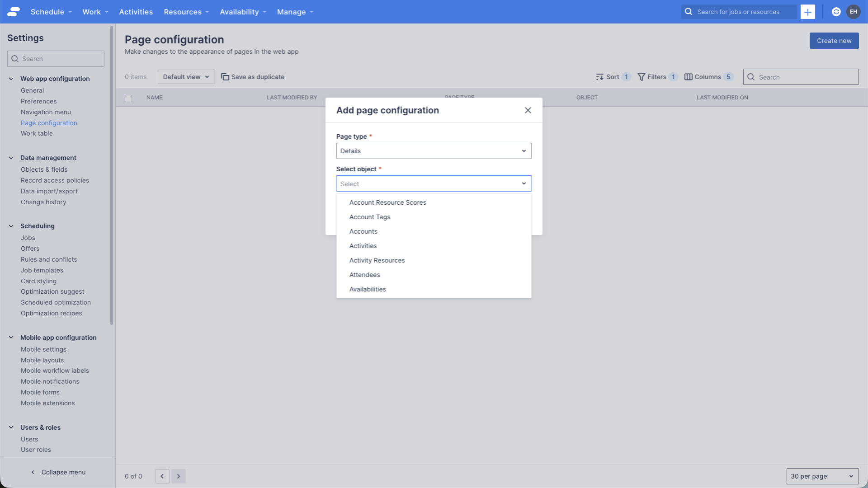This screenshot has height=488, width=868.
Task: Go to next page with the right pagination arrow
Action: [x=179, y=476]
